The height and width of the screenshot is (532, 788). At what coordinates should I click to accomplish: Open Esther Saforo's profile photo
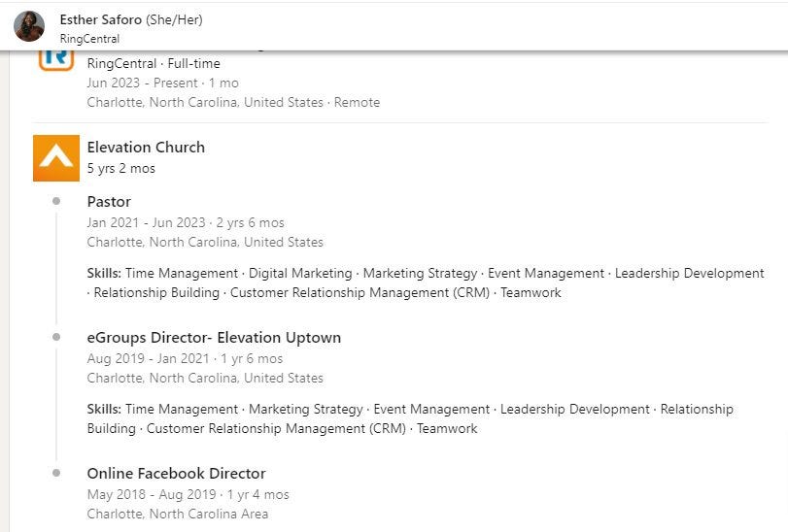(29, 26)
